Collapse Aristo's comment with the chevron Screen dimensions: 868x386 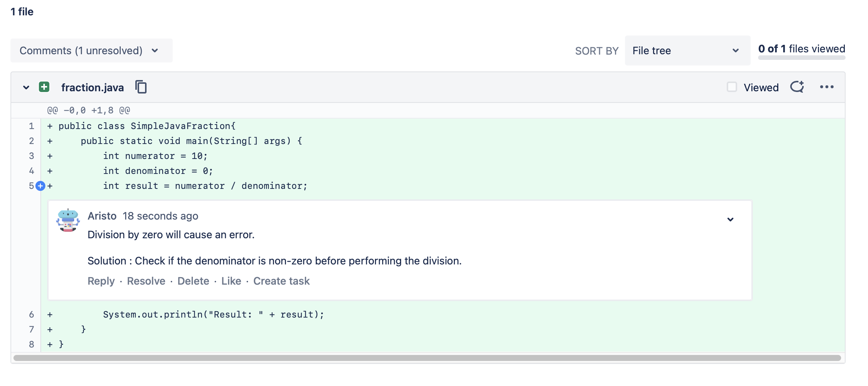[x=730, y=220]
